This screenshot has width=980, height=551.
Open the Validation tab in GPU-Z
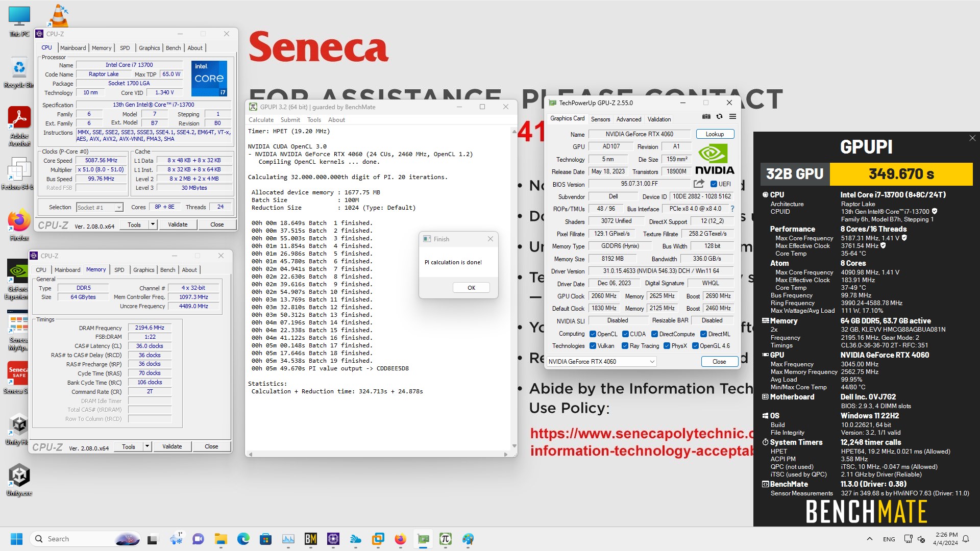tap(659, 119)
